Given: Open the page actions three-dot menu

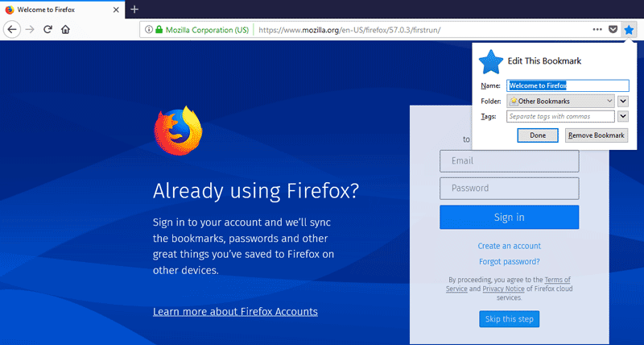Looking at the screenshot, I should tap(597, 30).
